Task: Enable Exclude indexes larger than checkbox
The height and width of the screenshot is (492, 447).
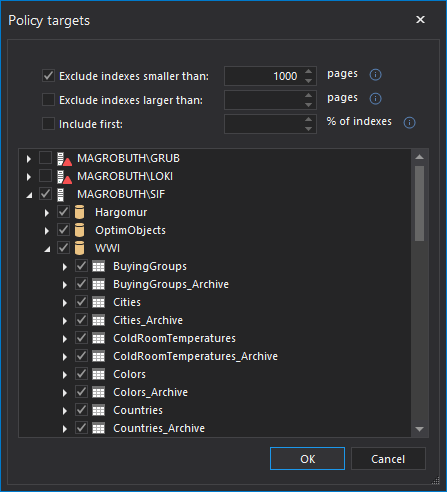Action: pyautogui.click(x=48, y=99)
